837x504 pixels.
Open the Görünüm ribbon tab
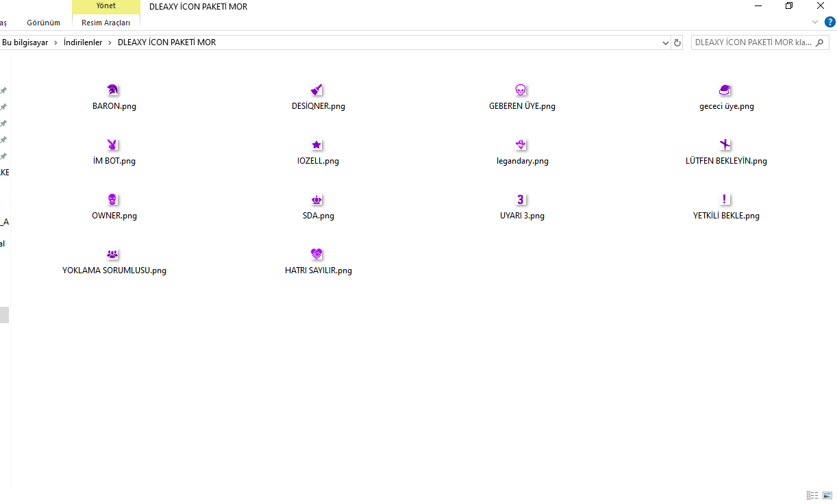[x=43, y=23]
